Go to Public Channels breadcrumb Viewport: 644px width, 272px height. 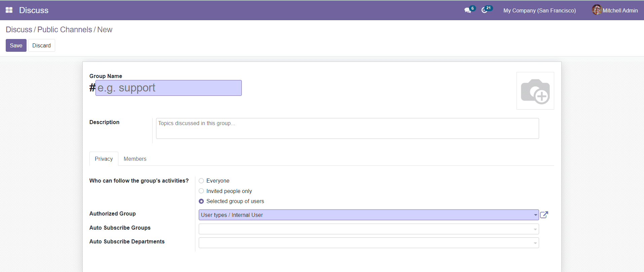(65, 30)
